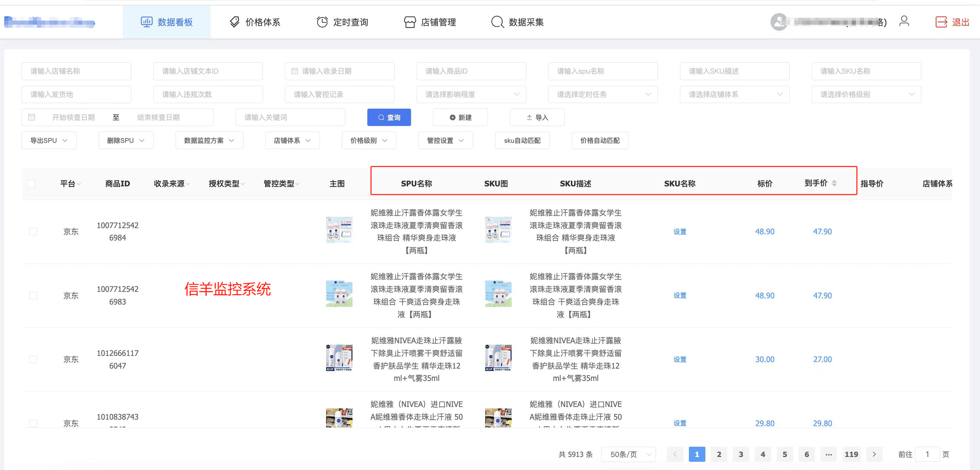Expand the 请选择定时任务 dropdown
This screenshot has width=980, height=470.
(x=603, y=94)
